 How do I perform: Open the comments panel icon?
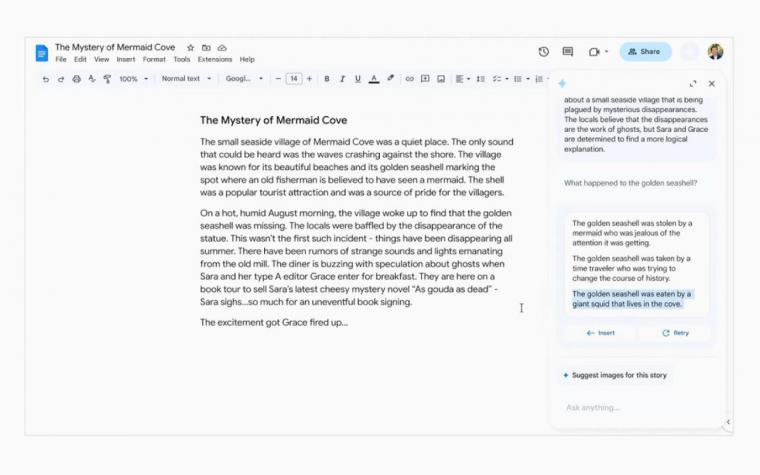568,51
